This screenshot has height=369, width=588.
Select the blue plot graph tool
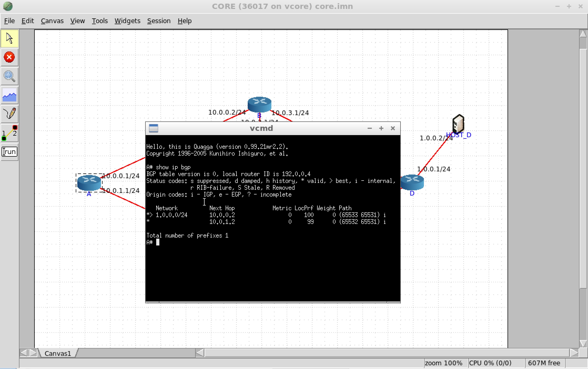coord(9,95)
